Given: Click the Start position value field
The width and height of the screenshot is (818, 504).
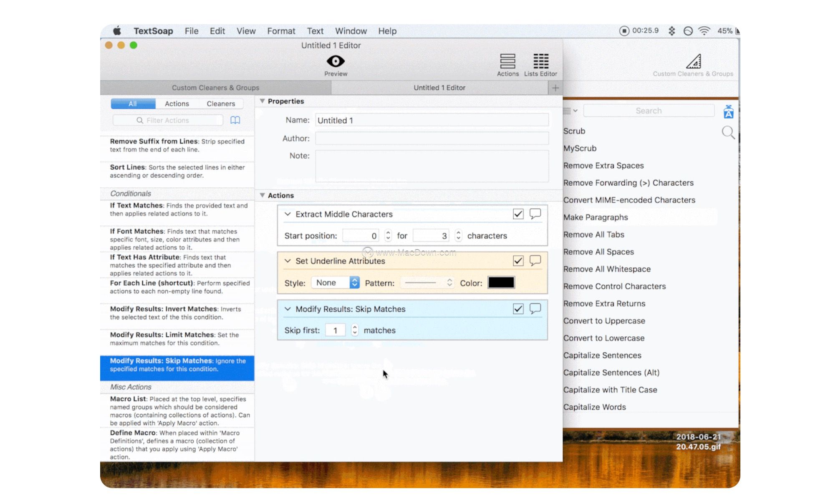Looking at the screenshot, I should [361, 236].
